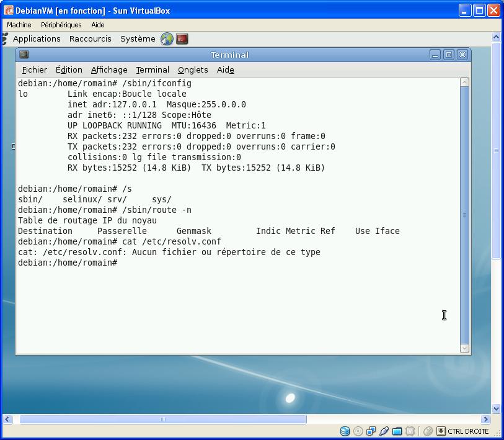Launch the web browser globe icon
This screenshot has height=440, width=504.
[x=167, y=39]
